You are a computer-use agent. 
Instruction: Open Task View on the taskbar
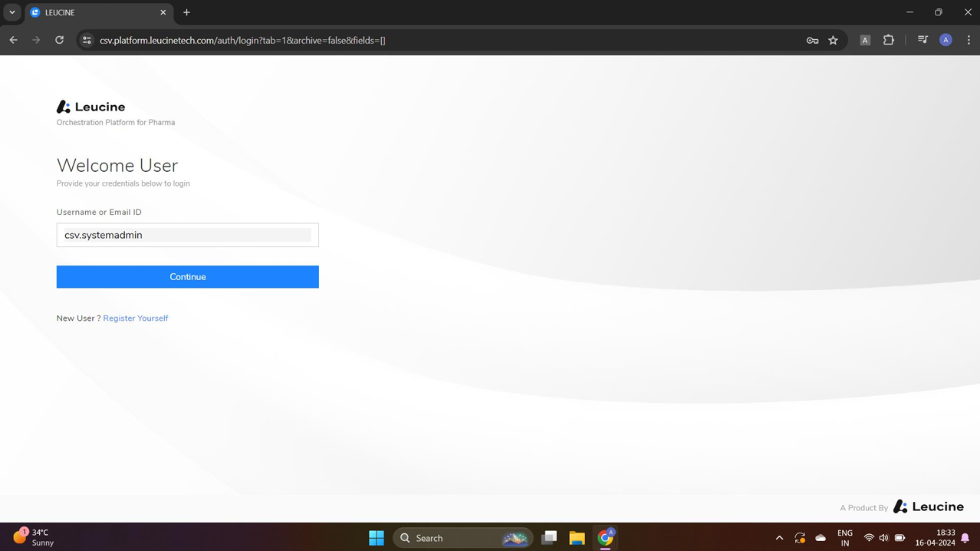pyautogui.click(x=548, y=538)
